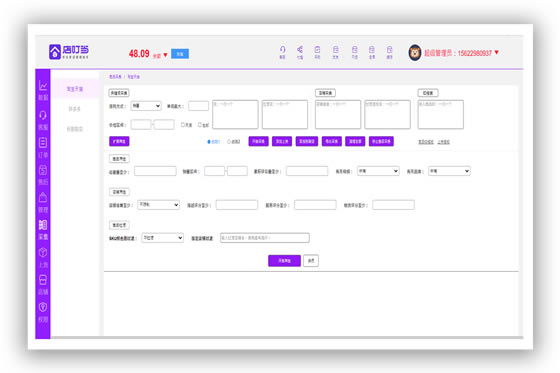The height and width of the screenshot is (373, 560).
Task: Open the 客服 headset icon in the purple sidebar
Action: (x=43, y=120)
